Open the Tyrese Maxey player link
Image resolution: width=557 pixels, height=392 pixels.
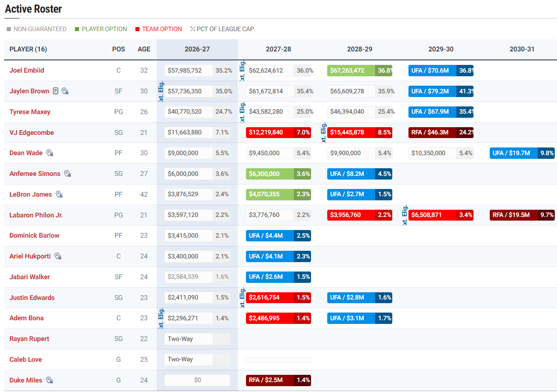point(30,112)
